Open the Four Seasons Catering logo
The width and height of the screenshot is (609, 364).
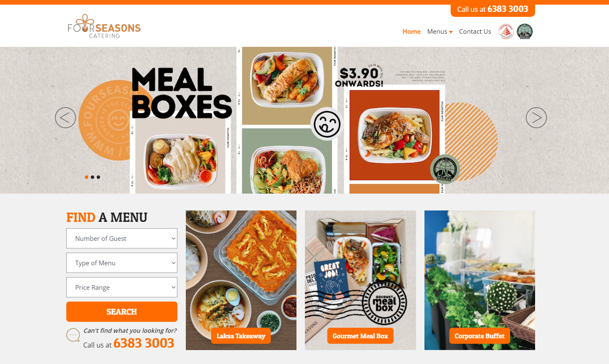point(104,26)
